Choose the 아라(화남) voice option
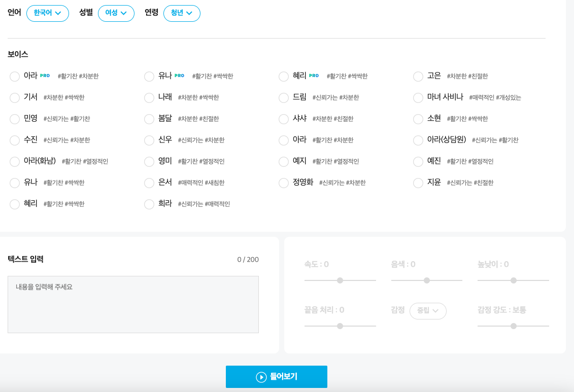574x392 pixels. click(15, 162)
